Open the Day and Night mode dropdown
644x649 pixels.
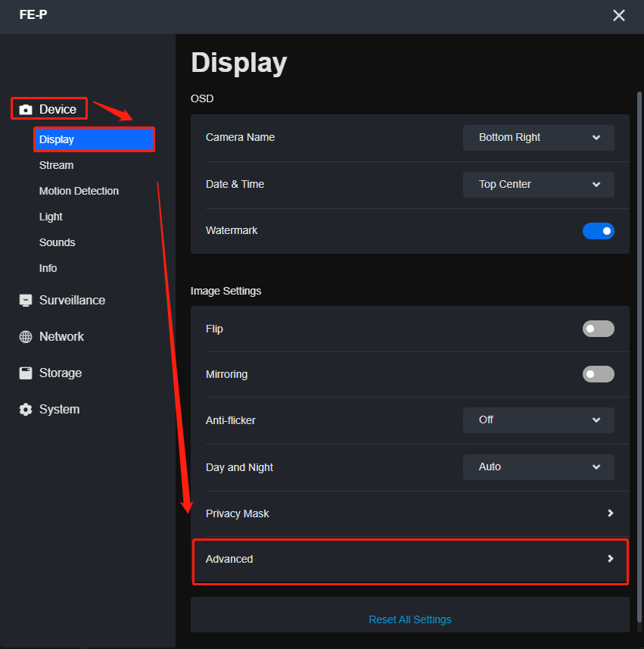coord(538,467)
